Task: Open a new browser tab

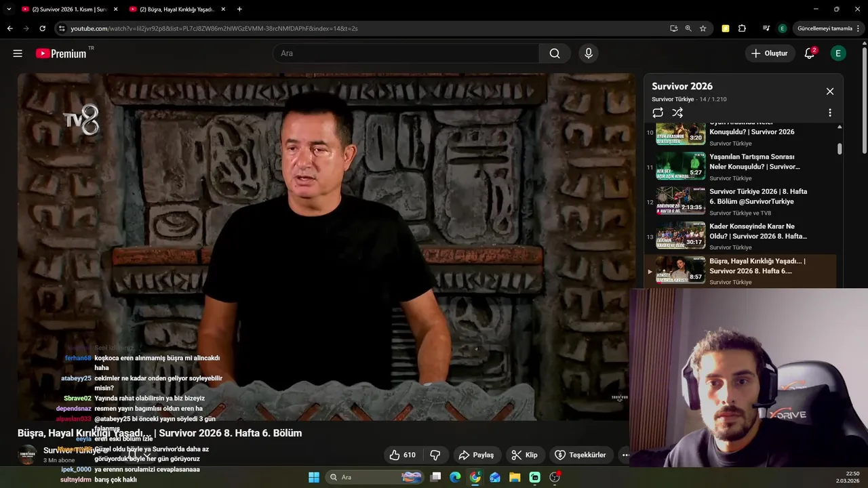Action: [x=239, y=9]
